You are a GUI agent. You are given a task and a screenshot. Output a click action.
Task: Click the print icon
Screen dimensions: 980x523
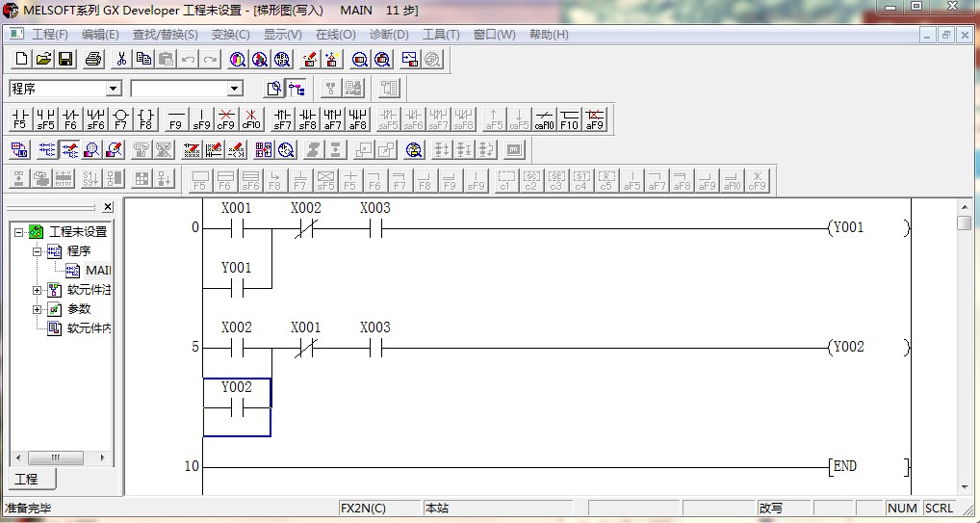(x=93, y=59)
